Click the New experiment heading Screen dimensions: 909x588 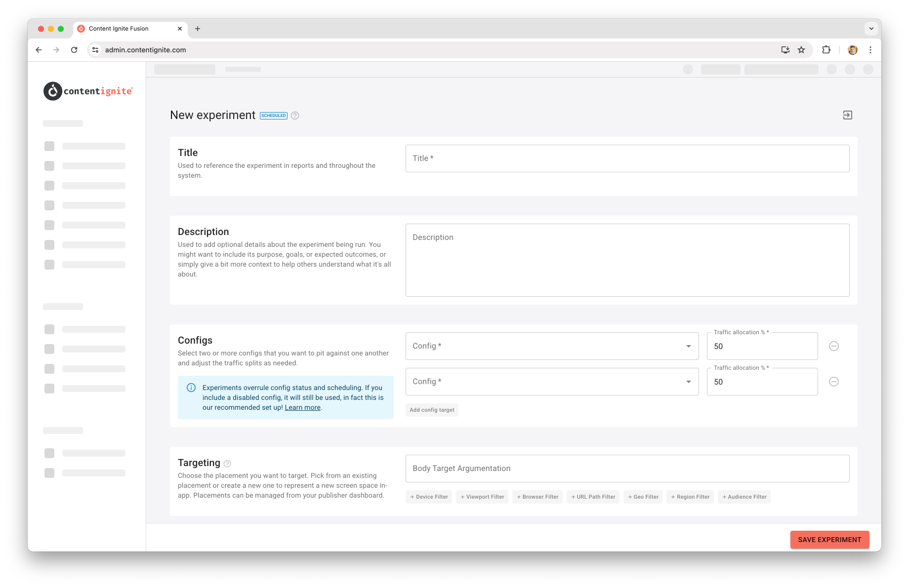212,115
